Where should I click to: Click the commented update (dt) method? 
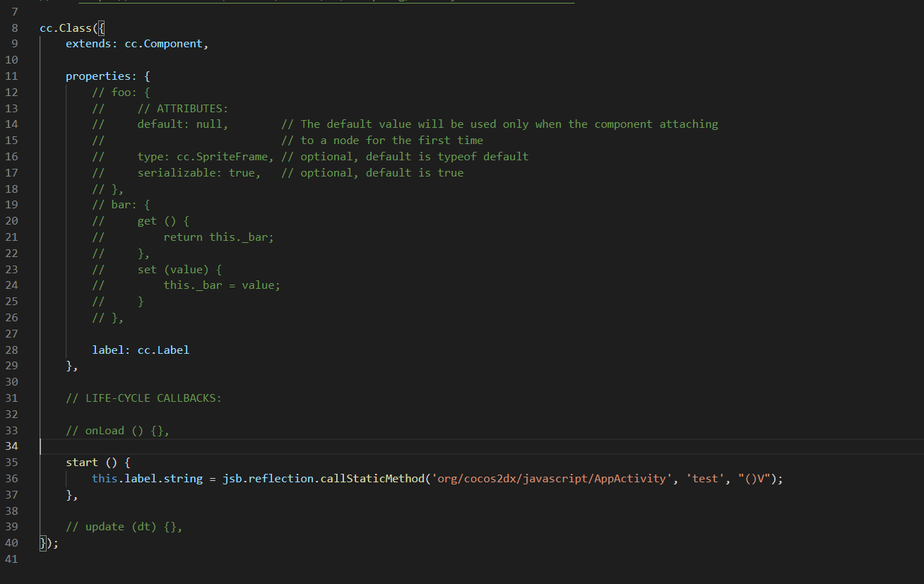click(124, 527)
